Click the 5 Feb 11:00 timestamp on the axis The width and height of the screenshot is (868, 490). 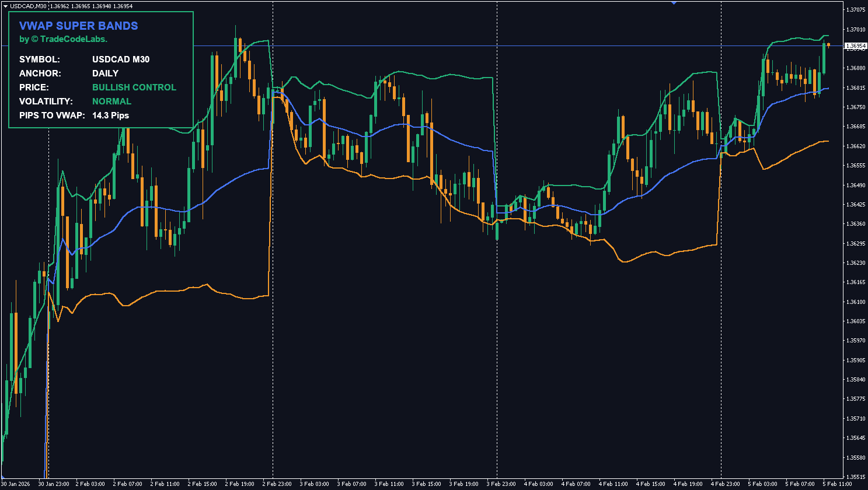837,484
